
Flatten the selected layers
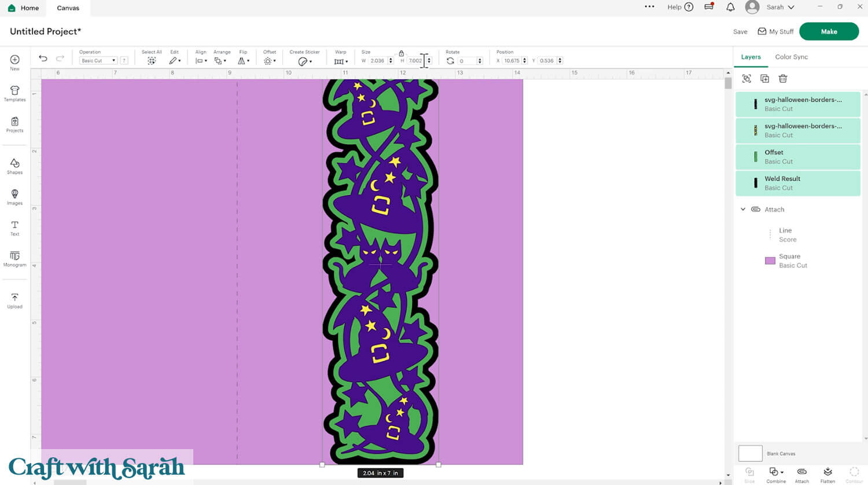(x=827, y=474)
